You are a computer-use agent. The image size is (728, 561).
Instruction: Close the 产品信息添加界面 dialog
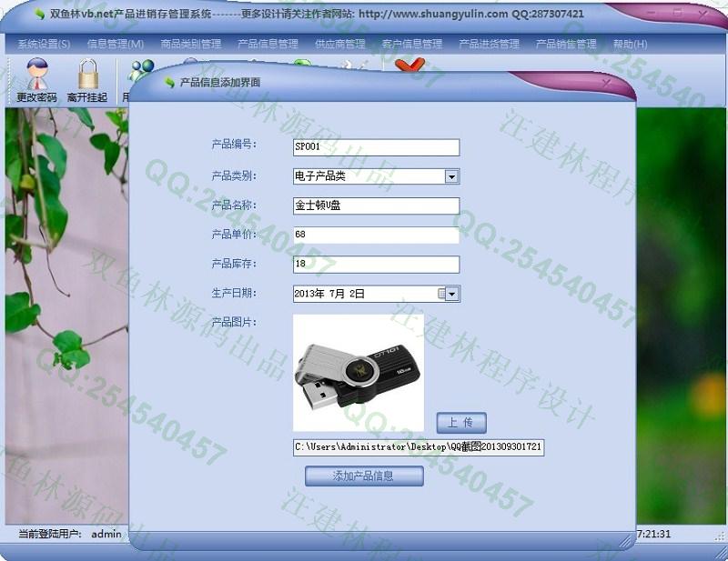[x=606, y=83]
